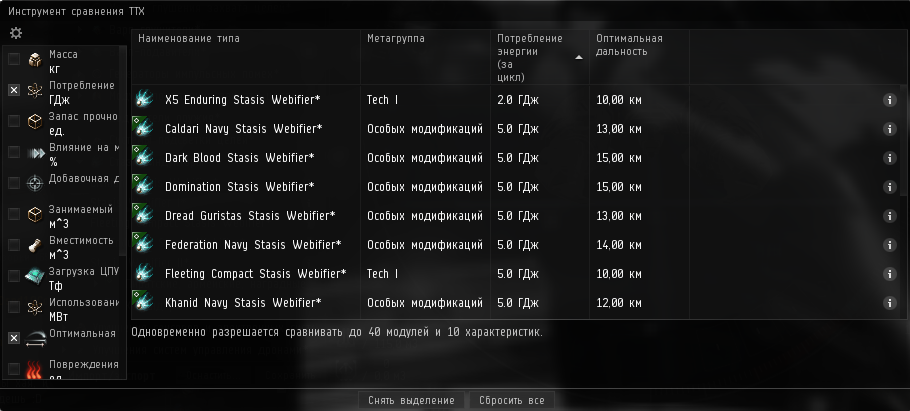
Task: Click the Dread Guristas Stasis Webifier icon
Action: point(144,216)
